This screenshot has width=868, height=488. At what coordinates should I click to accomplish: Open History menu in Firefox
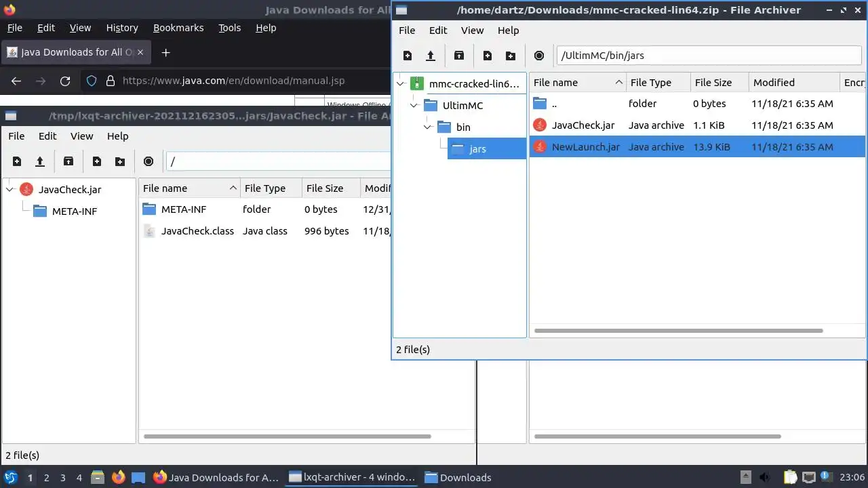(x=122, y=28)
